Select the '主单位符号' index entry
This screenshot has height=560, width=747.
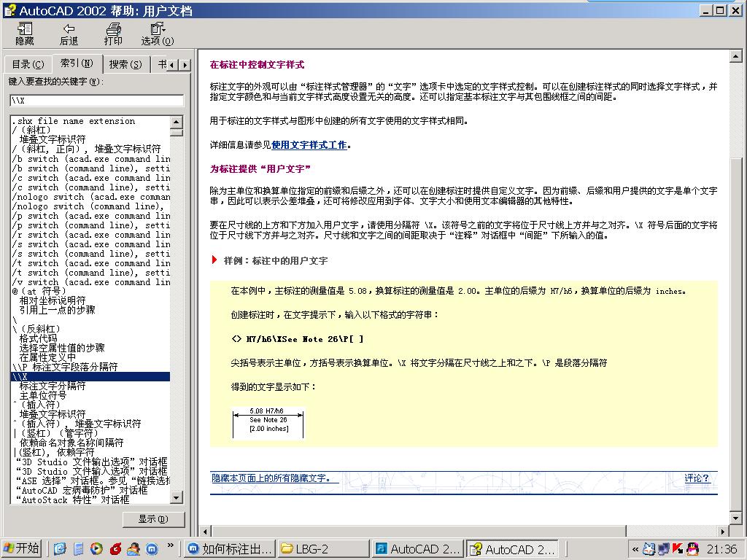tap(43, 396)
